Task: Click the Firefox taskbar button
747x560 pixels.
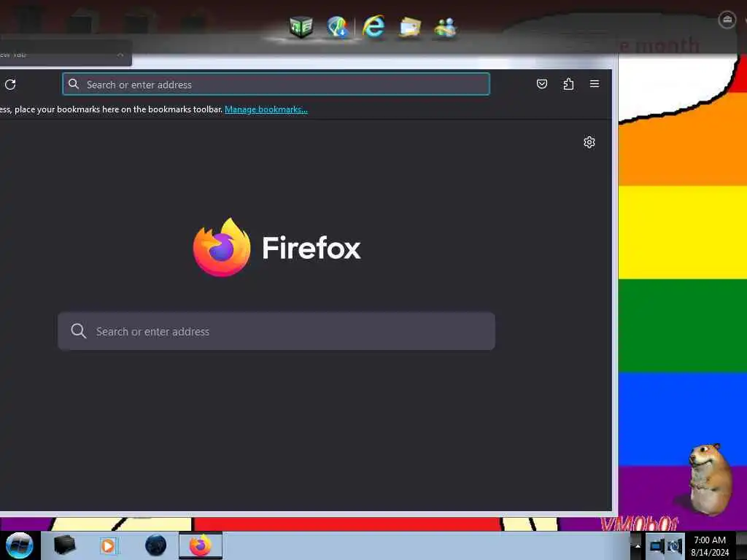Action: [201, 545]
